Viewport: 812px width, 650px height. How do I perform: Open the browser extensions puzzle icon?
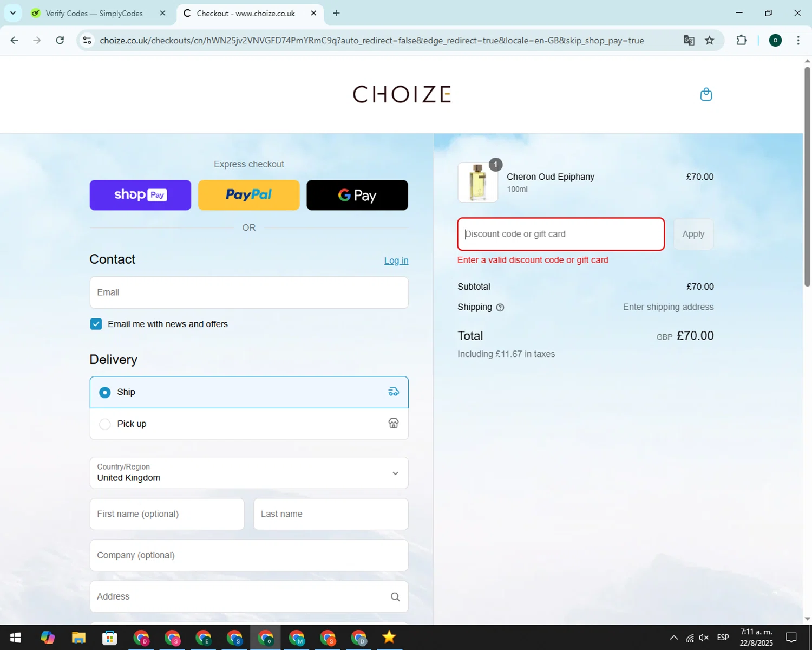(742, 40)
